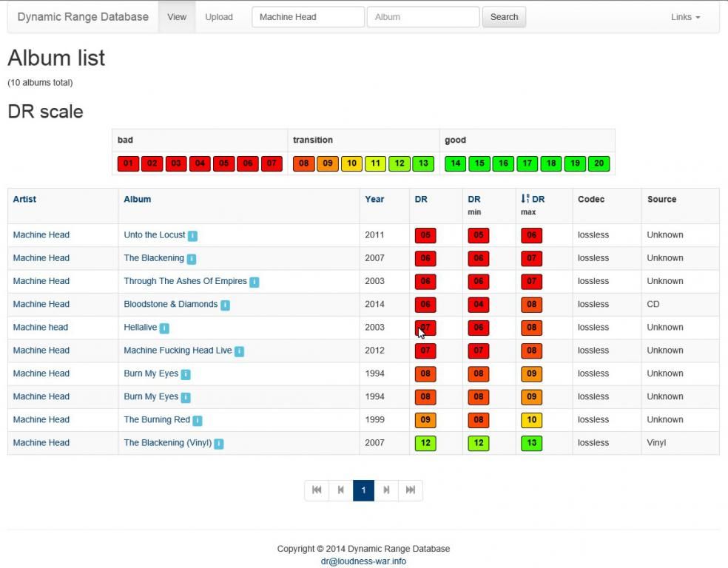Screen dimensions: 728x568
Task: Click green 20 swatch in DR scale
Action: [x=599, y=163]
